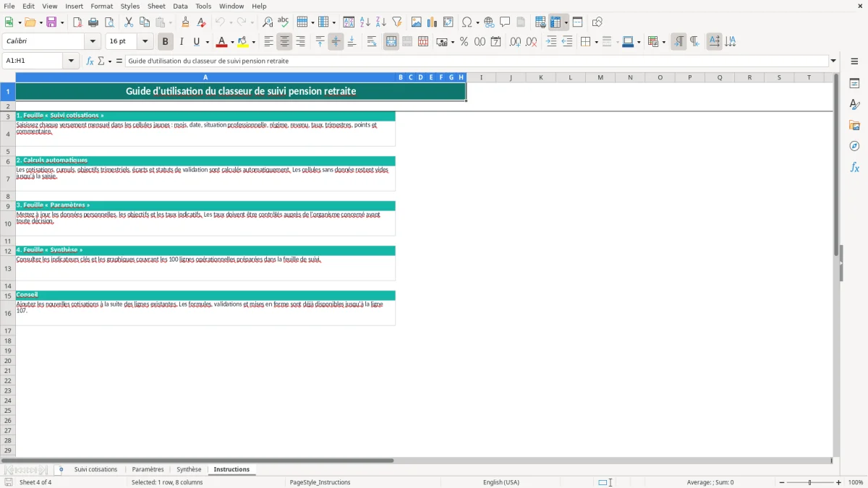Image resolution: width=868 pixels, height=488 pixels.
Task: Expand Name Box dropdown
Action: [71, 61]
